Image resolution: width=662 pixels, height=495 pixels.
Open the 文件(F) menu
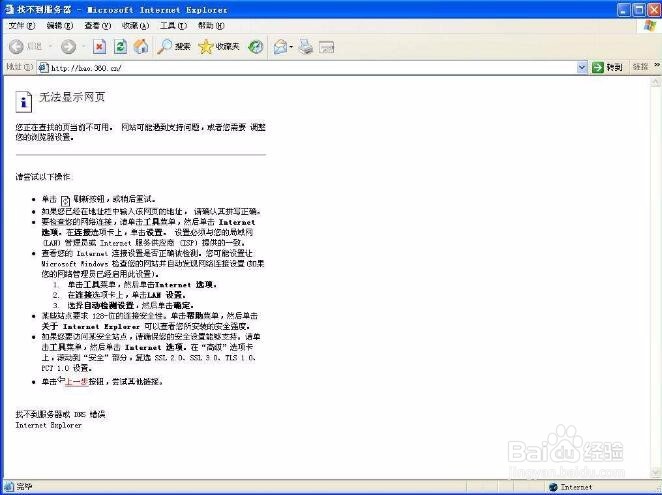22,26
